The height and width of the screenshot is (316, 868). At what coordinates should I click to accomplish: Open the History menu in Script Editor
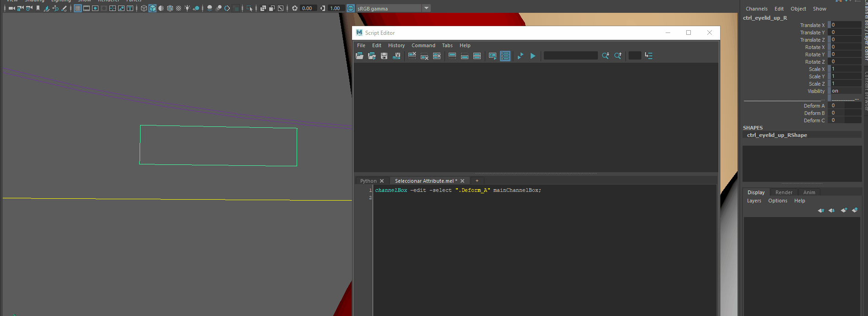coord(396,45)
